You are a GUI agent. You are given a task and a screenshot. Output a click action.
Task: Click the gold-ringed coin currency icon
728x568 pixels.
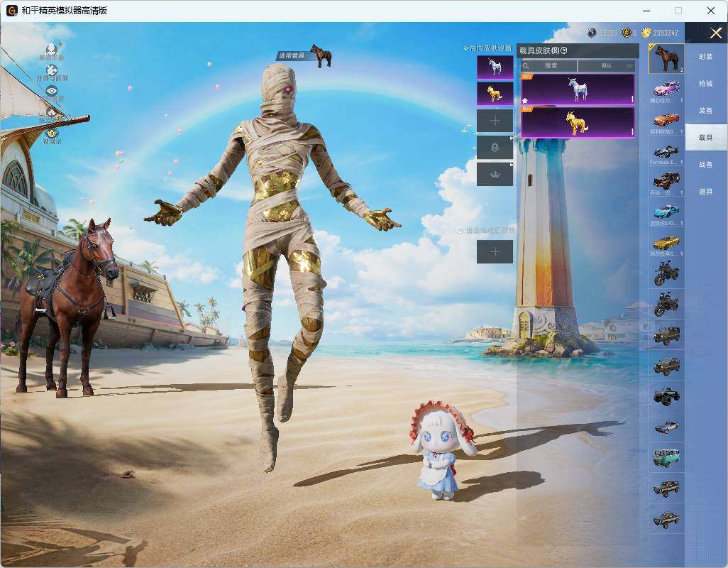[627, 33]
